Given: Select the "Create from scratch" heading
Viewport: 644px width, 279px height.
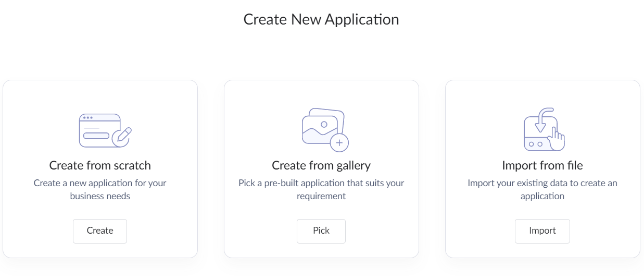Looking at the screenshot, I should (100, 165).
